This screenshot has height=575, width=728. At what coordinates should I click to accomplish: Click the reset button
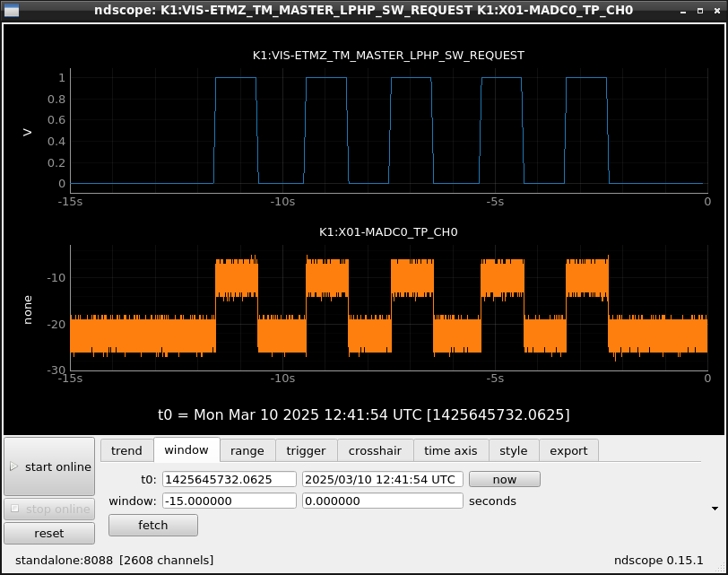49,533
